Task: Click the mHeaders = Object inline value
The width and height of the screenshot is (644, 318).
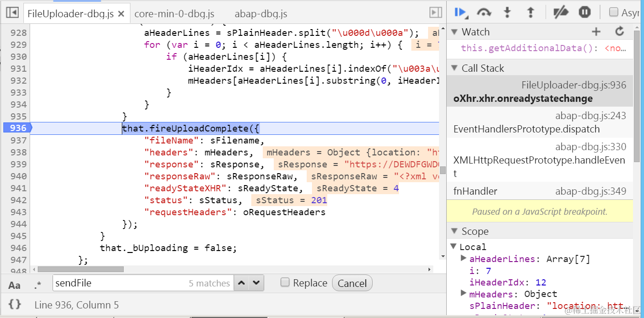Action: (351, 152)
